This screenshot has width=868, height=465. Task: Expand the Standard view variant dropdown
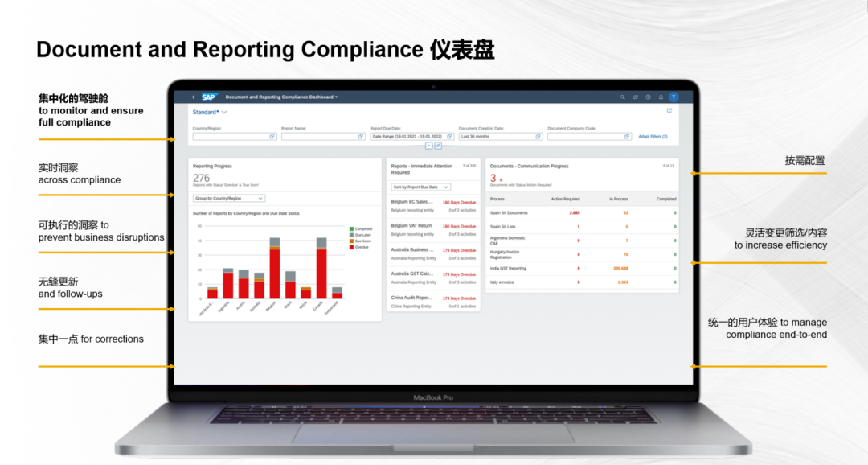pyautogui.click(x=224, y=113)
